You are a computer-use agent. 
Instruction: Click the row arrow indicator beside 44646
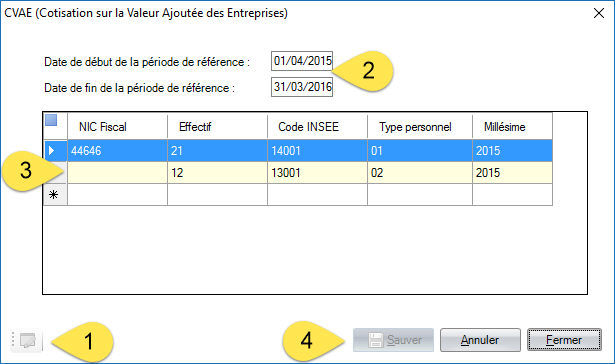(51, 150)
